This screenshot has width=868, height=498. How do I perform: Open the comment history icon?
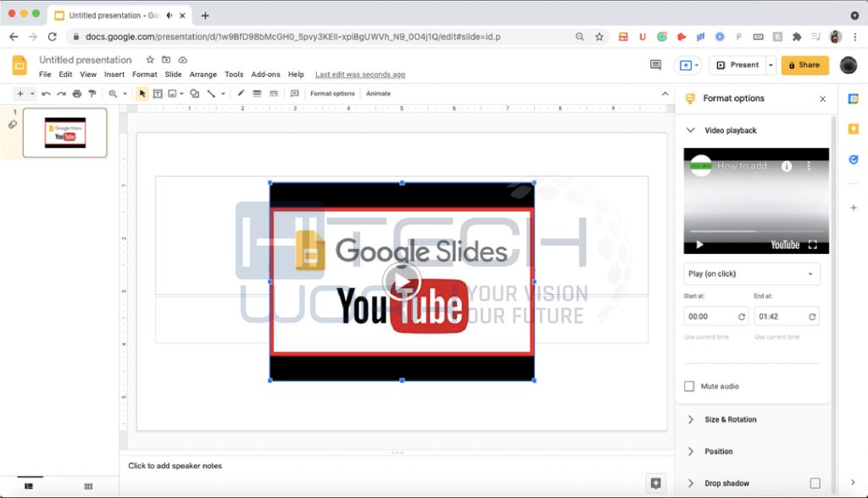click(x=655, y=64)
